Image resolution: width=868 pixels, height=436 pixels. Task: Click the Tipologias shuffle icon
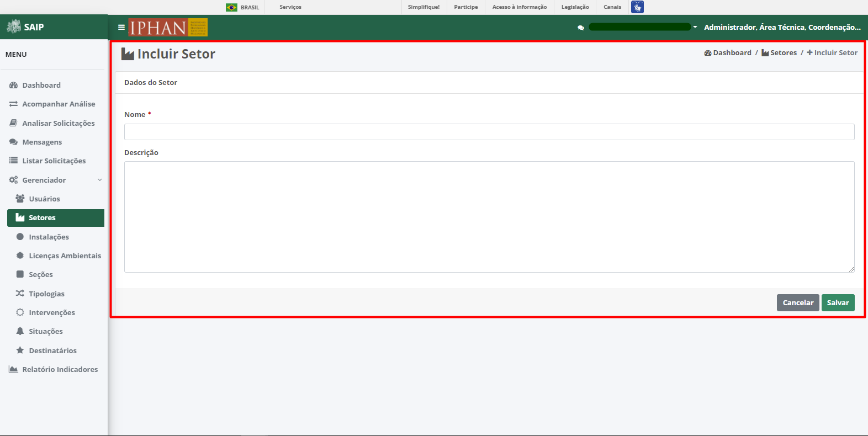(20, 294)
